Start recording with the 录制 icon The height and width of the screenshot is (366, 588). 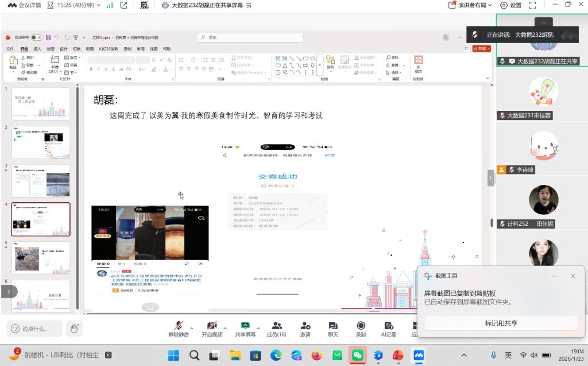point(361,326)
